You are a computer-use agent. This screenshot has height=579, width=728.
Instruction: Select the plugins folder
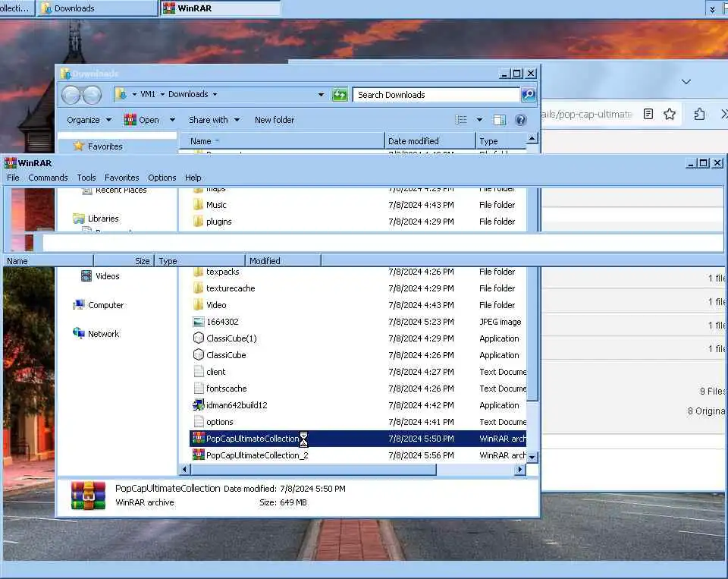218,222
